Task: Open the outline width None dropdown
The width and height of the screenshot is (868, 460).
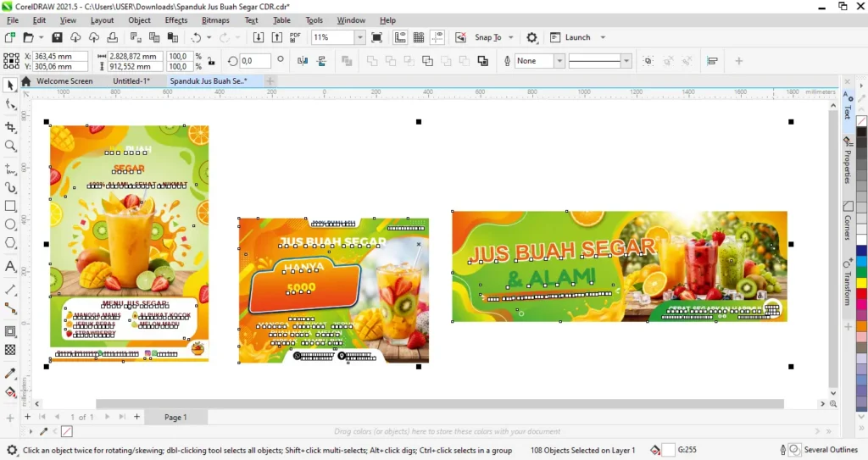Action: [x=559, y=61]
